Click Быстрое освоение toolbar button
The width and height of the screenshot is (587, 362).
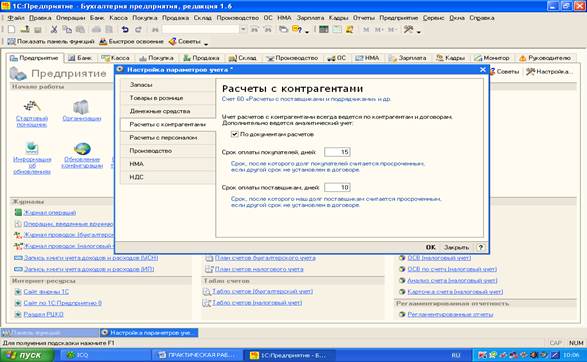coord(131,42)
